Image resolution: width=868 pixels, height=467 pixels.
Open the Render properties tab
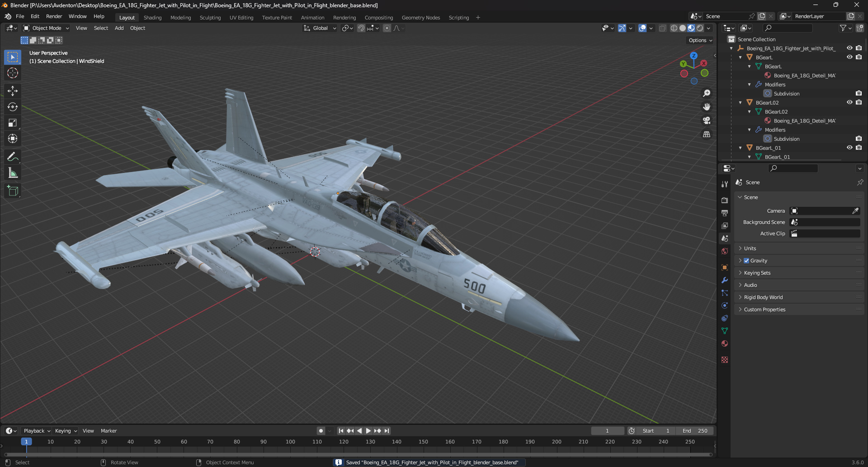pyautogui.click(x=725, y=200)
